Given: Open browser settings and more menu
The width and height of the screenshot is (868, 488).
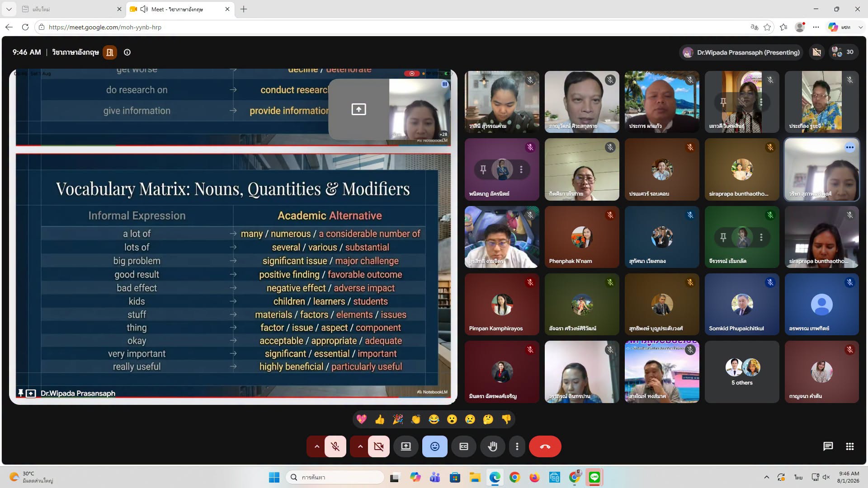Looking at the screenshot, I should point(816,27).
